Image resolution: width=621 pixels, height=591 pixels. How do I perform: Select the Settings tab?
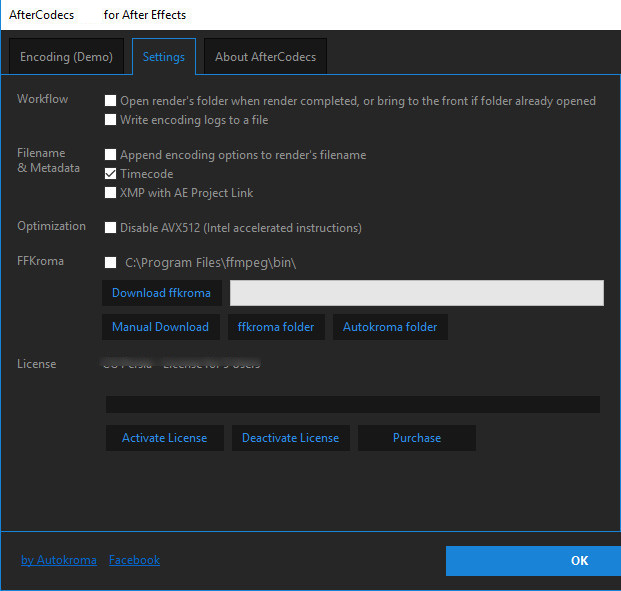click(164, 57)
